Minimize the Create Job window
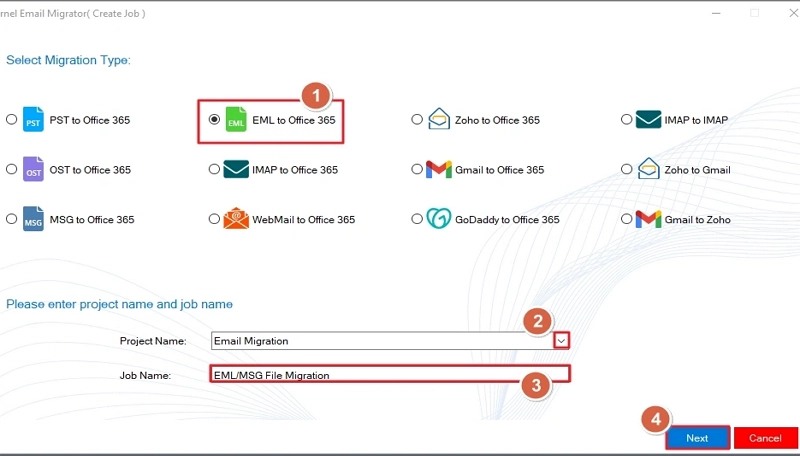The height and width of the screenshot is (456, 800). 716,13
